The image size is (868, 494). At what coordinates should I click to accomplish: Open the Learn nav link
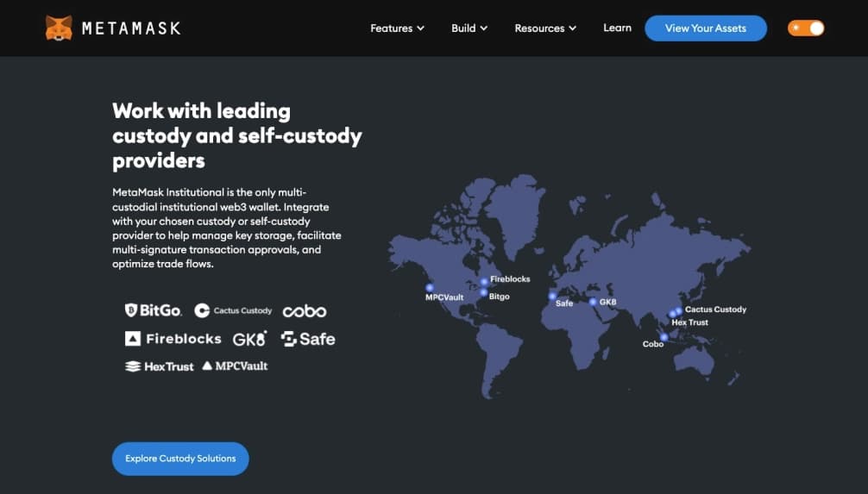point(617,28)
